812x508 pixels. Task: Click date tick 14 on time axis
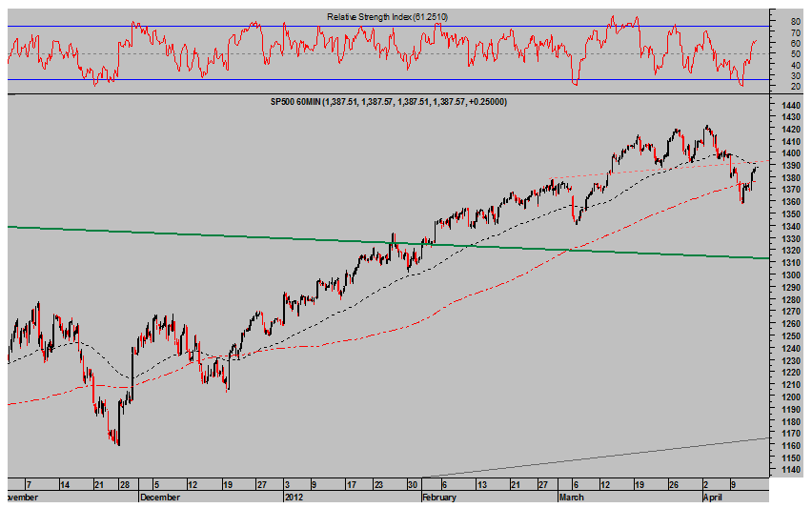pos(65,485)
